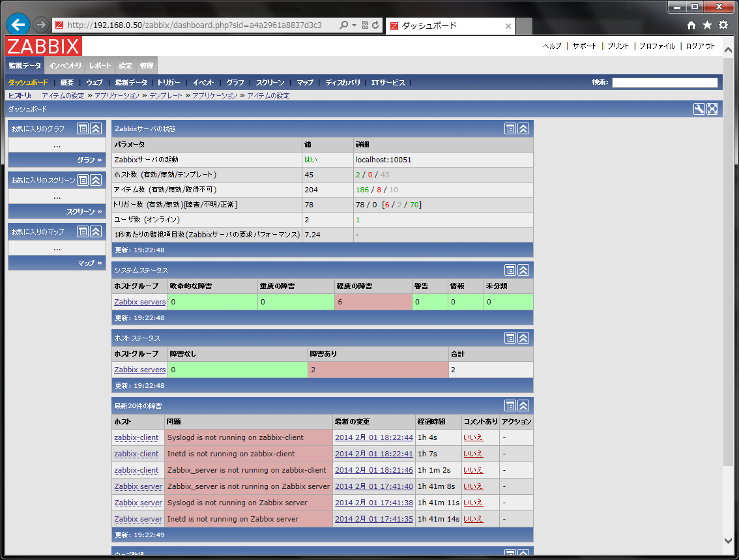This screenshot has width=739, height=560.
Task: Click マップ » link in favorites widget
Action: pyautogui.click(x=90, y=263)
